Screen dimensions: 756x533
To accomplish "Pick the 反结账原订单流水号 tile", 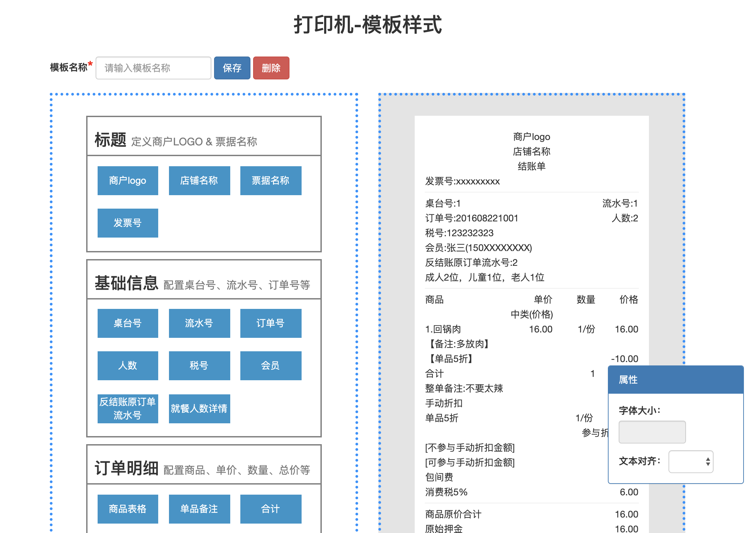I will pos(128,408).
